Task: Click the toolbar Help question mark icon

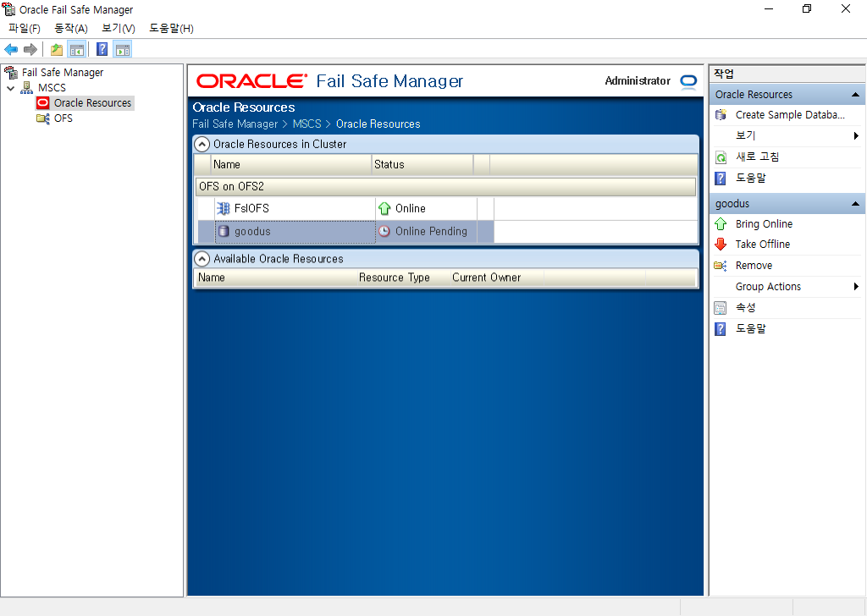Action: click(102, 50)
